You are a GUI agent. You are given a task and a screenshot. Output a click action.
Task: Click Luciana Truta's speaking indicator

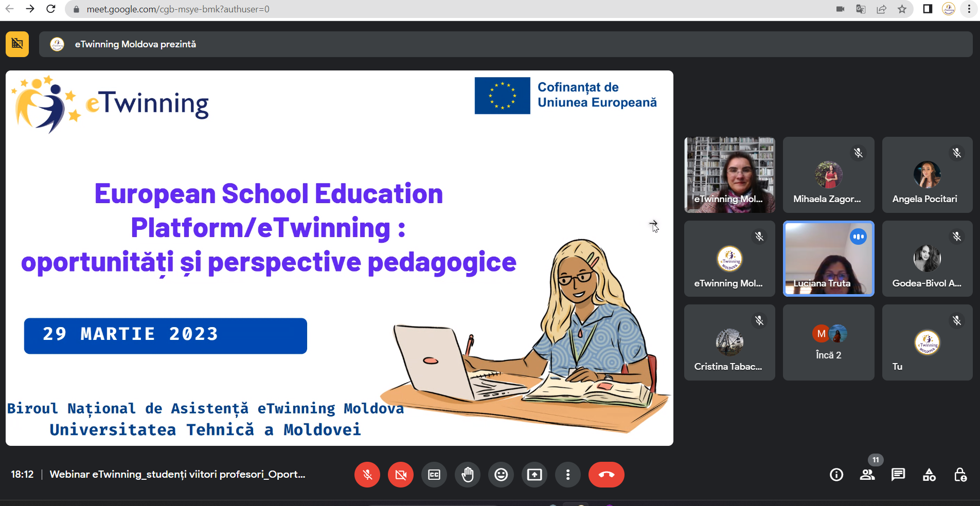pyautogui.click(x=858, y=237)
